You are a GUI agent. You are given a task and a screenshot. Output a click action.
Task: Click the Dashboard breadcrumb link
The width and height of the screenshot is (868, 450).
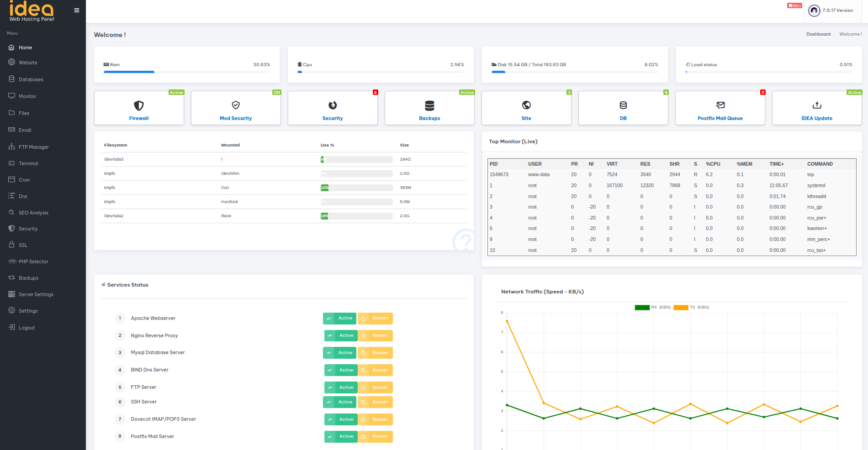point(818,34)
